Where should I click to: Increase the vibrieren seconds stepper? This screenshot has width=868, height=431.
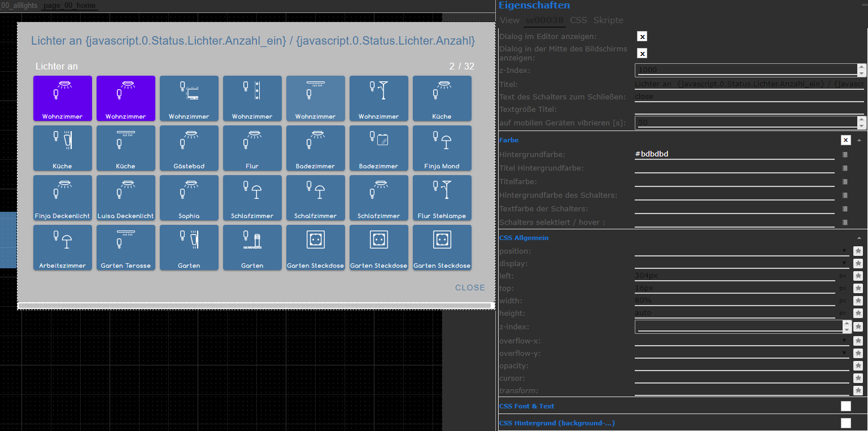pyautogui.click(x=861, y=119)
